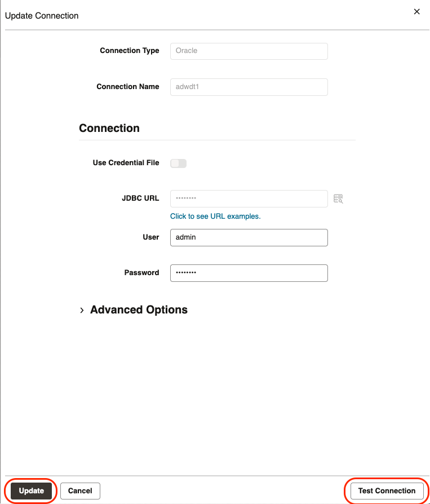Run Test Connection
Screen dimensions: 430x504
tap(387, 491)
